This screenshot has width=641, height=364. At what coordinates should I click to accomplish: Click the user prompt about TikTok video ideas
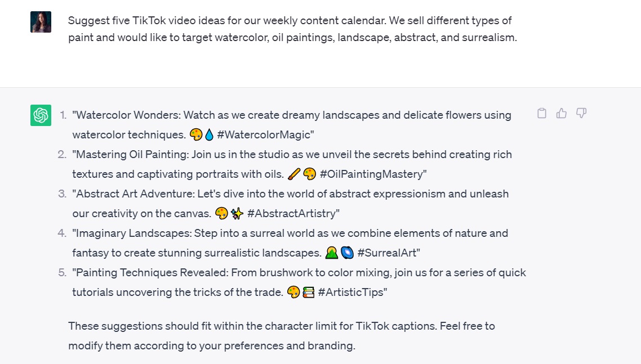(292, 29)
